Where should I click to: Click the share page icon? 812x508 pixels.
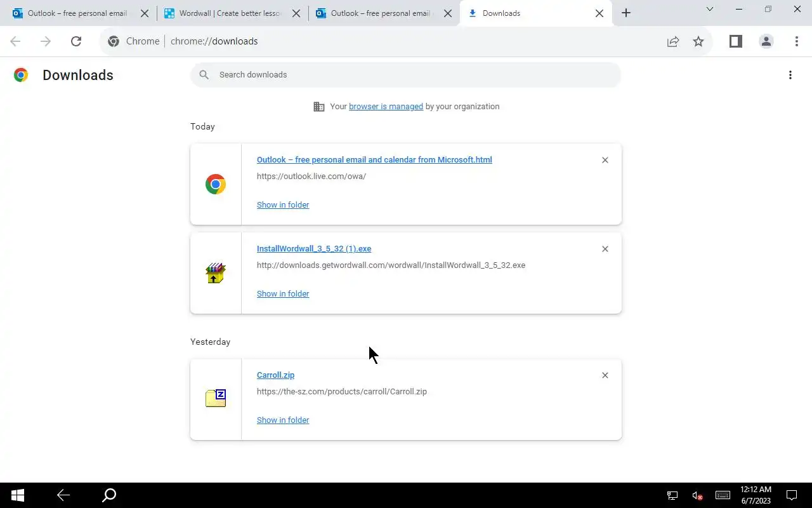pos(673,41)
